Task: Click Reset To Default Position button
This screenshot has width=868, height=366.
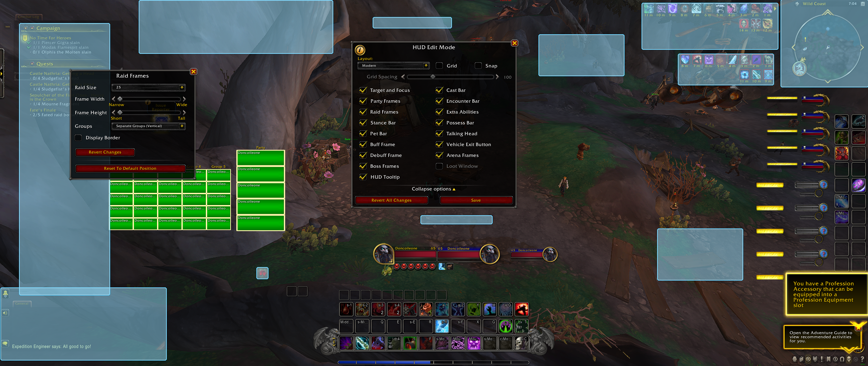Action: click(x=130, y=168)
